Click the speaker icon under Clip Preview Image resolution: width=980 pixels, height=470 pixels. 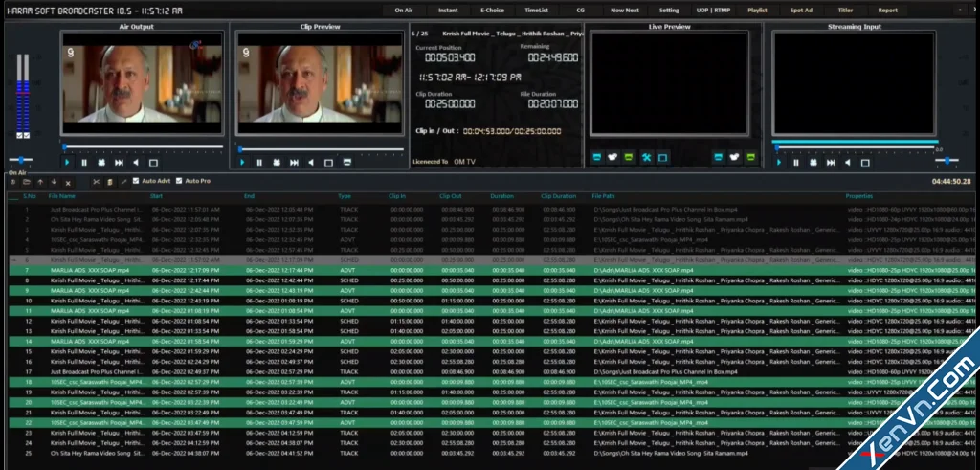[x=311, y=163]
